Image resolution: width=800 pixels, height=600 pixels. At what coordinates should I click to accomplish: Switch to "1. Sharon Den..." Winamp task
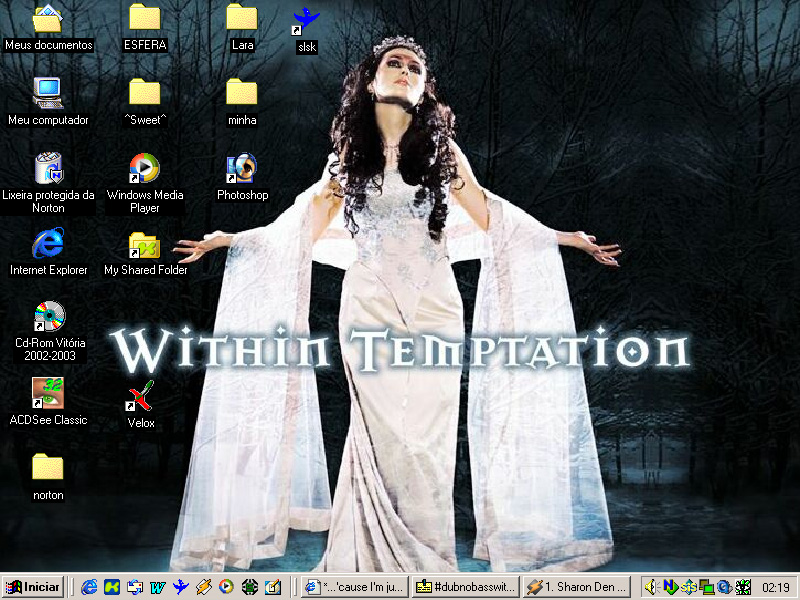(x=577, y=587)
